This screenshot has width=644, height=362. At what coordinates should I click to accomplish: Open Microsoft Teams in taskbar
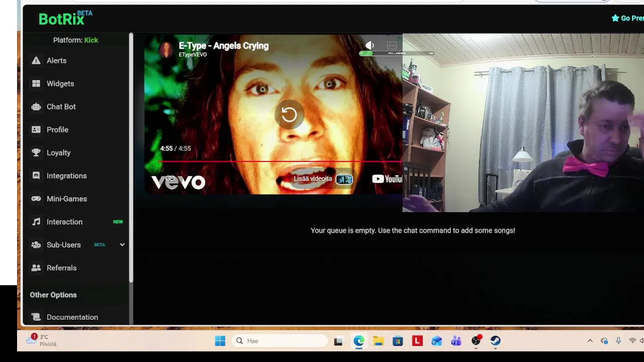pos(456,341)
